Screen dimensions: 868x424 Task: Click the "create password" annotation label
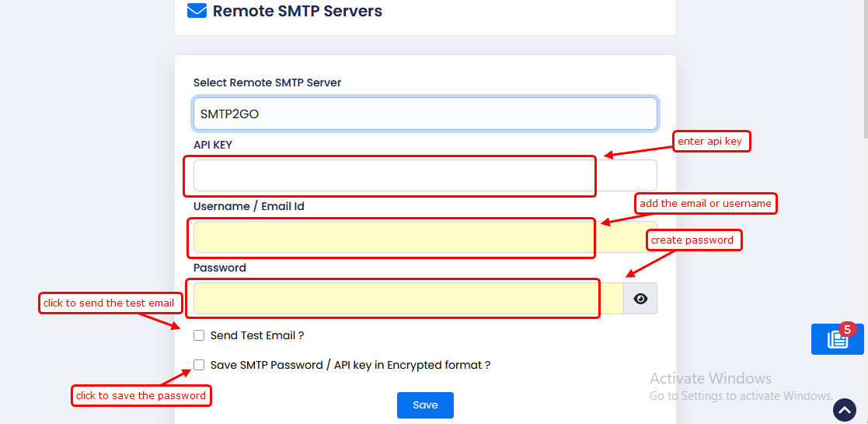[x=692, y=240]
